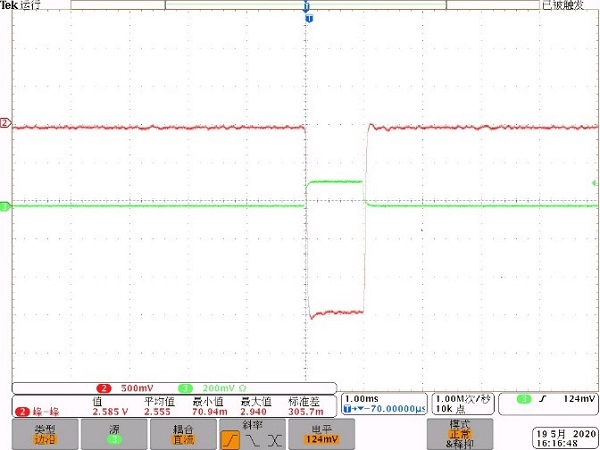Click the waveform record overview bar at top
Image resolution: width=600 pixels, height=450 pixels.
(307, 5)
